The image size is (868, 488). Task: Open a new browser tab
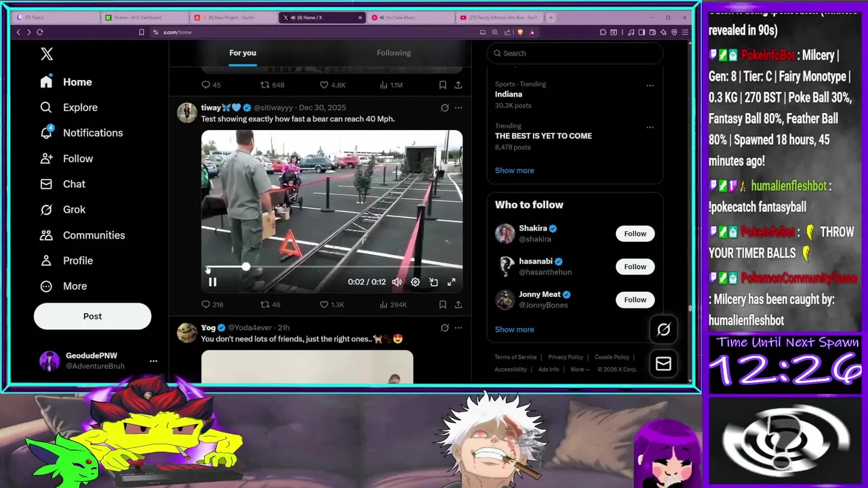tap(551, 18)
